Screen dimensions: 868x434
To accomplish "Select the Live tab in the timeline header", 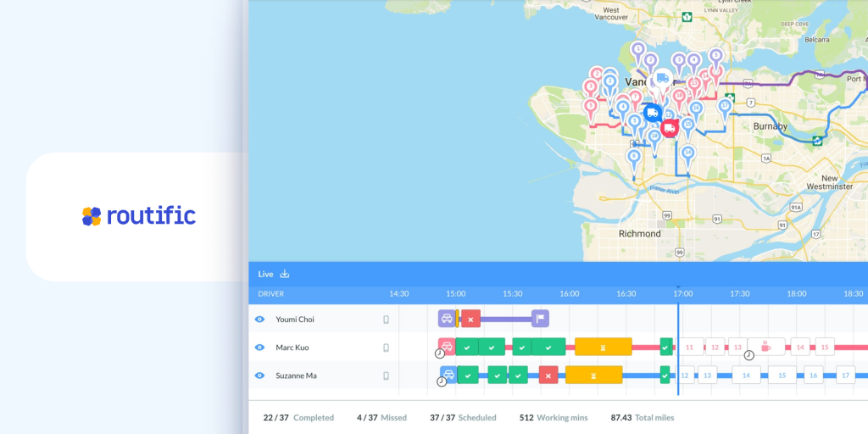I will pyautogui.click(x=265, y=274).
